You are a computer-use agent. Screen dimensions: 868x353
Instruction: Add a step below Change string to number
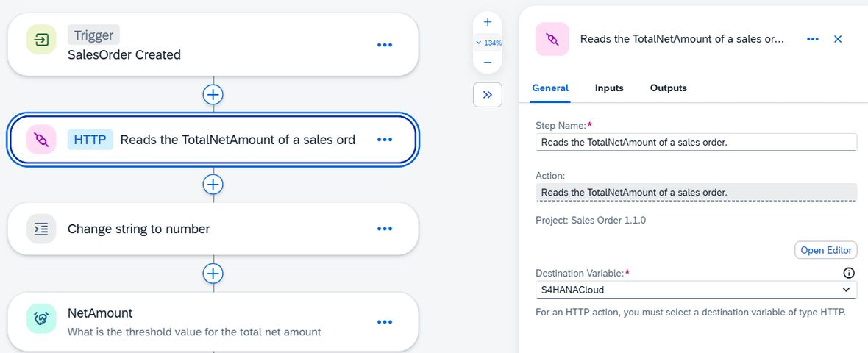[213, 273]
